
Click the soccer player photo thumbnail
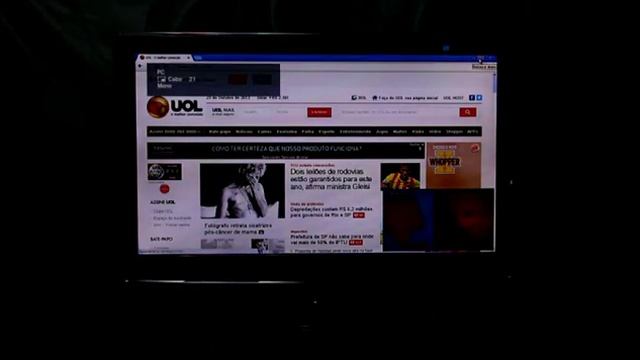(x=400, y=176)
